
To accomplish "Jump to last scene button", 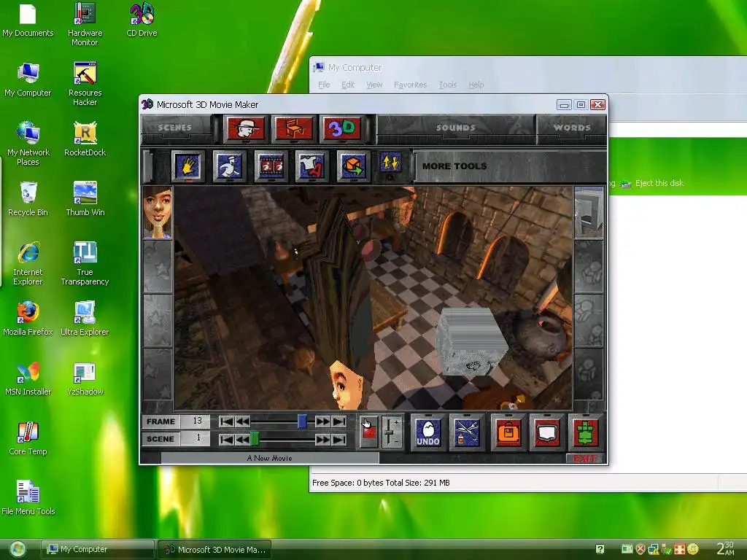I will tap(338, 439).
